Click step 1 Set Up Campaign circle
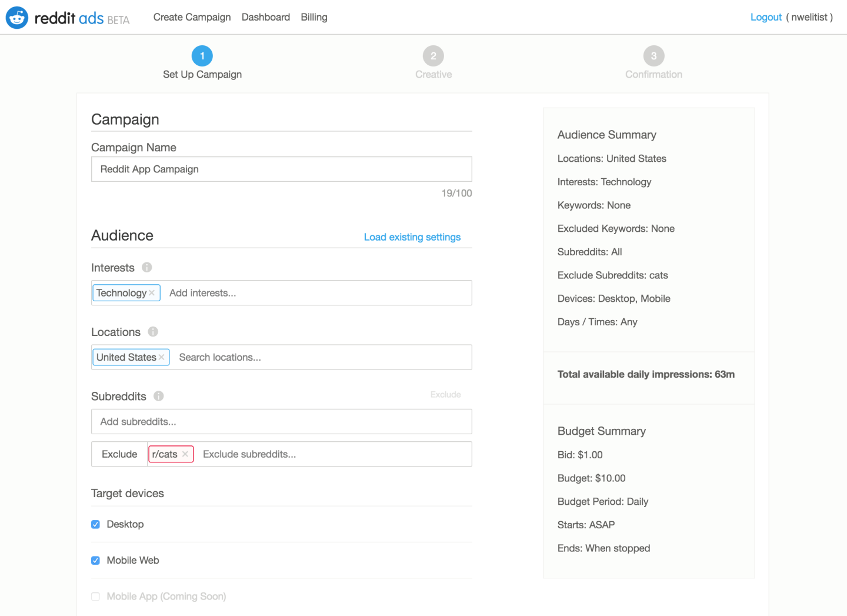The image size is (847, 616). 202,56
